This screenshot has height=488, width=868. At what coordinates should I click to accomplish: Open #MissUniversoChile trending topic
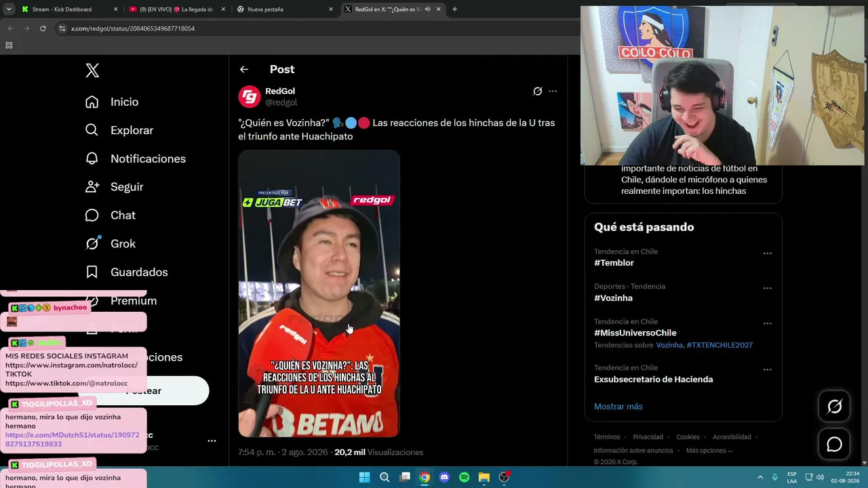pos(635,333)
